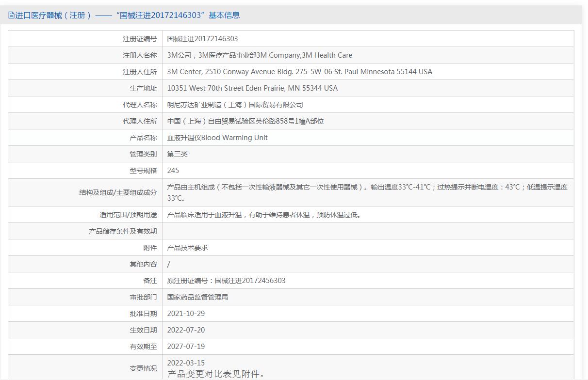Image resolution: width=588 pixels, height=380 pixels.
Task: Select the header title 进口医疗器械（注册）基本信息
Action: 128,15
